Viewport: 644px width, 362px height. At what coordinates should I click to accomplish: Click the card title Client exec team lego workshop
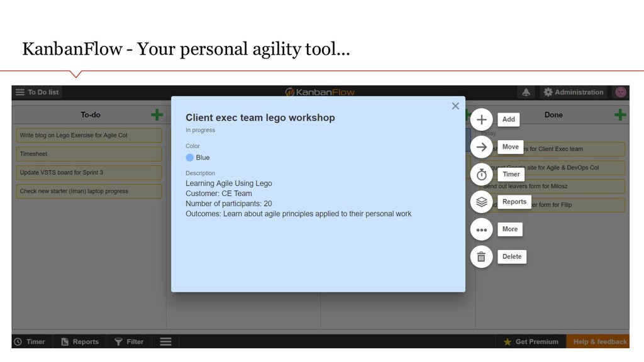(x=260, y=118)
